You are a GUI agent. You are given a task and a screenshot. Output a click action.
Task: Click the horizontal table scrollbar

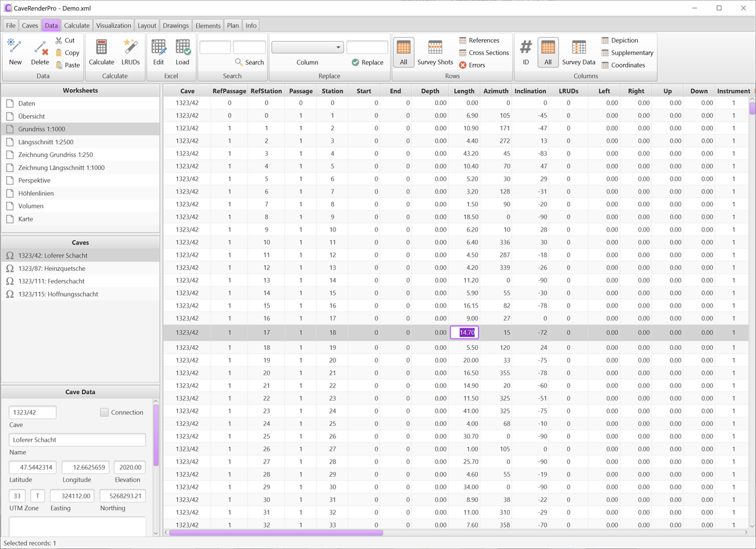point(276,533)
